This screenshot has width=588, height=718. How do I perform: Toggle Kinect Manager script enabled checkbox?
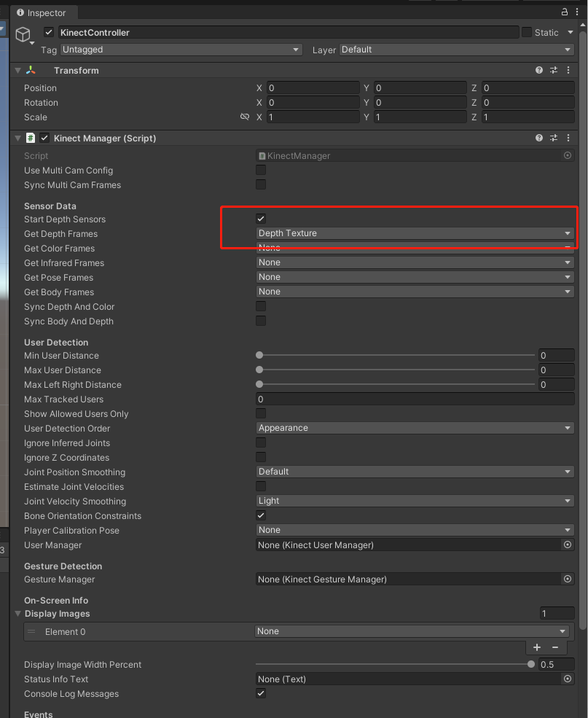[44, 138]
